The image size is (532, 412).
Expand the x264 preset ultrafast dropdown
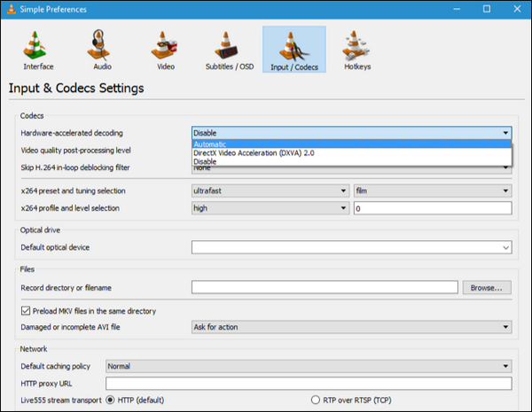(270, 190)
